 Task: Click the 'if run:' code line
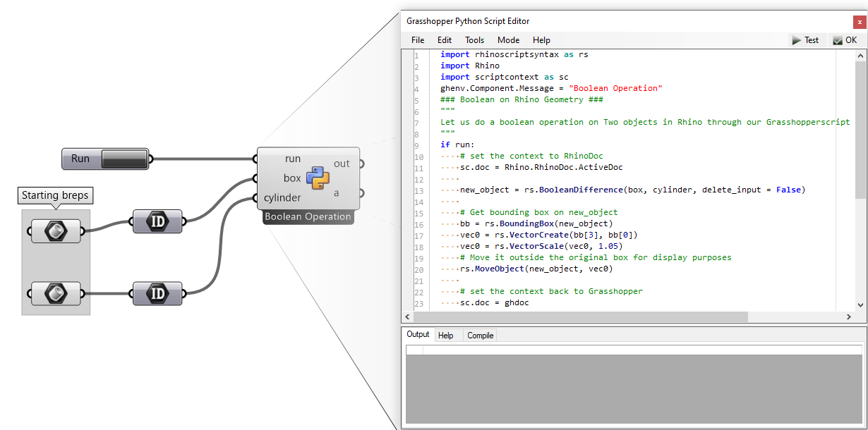coord(458,145)
